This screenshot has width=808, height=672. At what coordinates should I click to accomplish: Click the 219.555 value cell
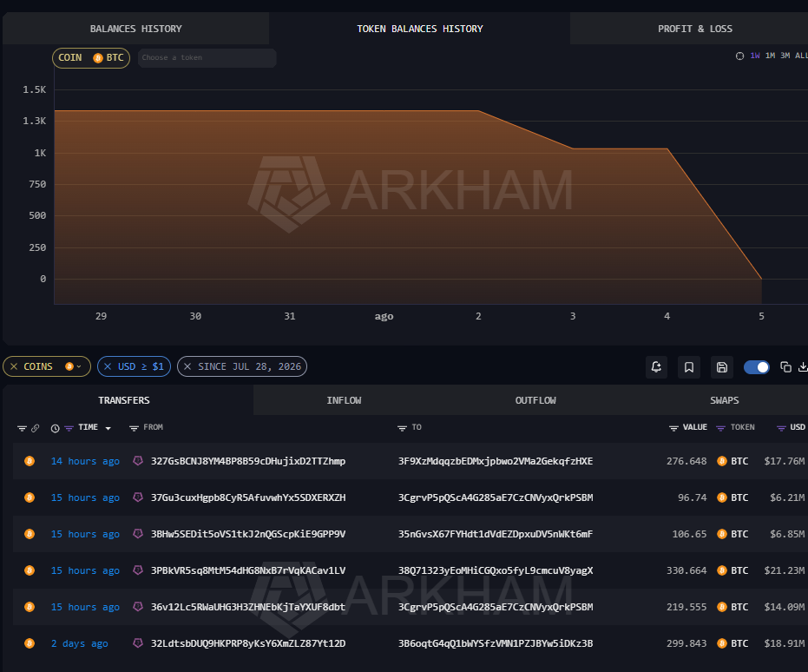[686, 607]
